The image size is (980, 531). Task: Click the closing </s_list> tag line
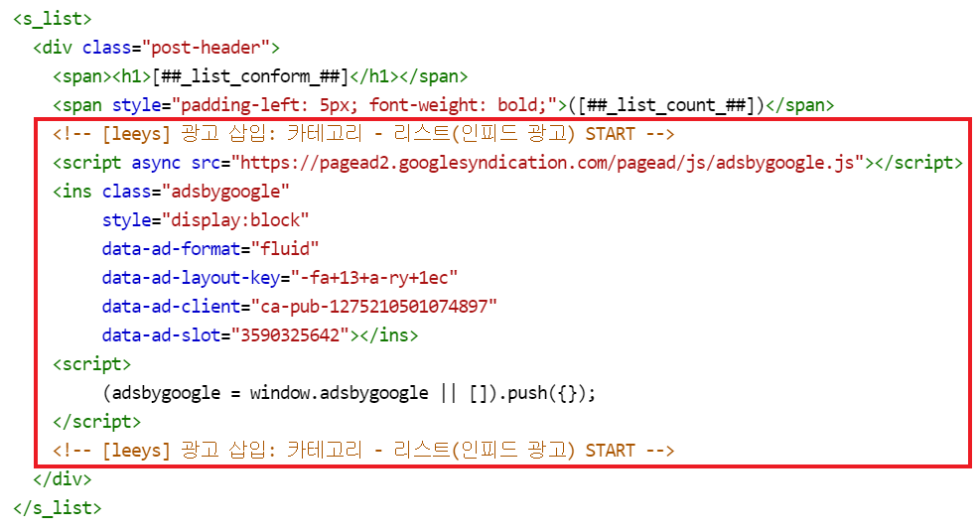point(58,508)
